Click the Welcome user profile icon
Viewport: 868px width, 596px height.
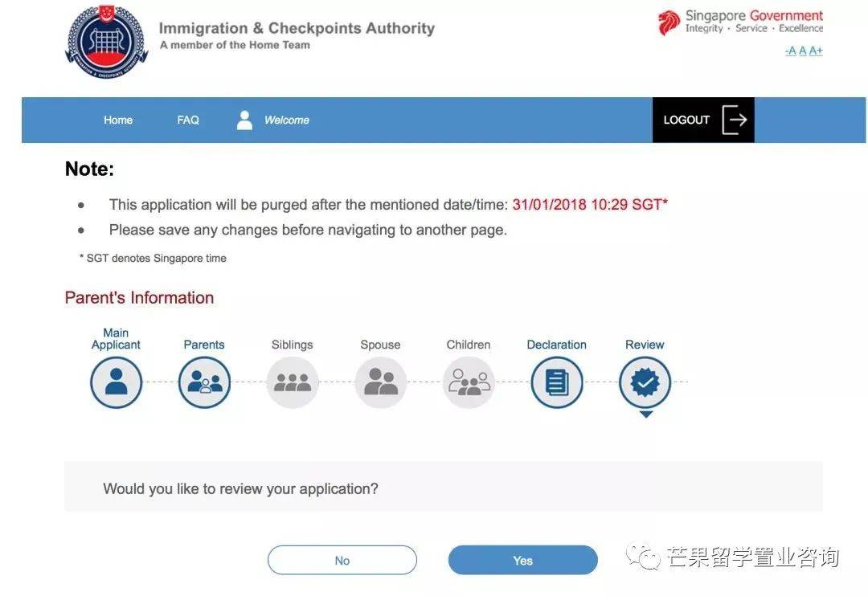[244, 119]
